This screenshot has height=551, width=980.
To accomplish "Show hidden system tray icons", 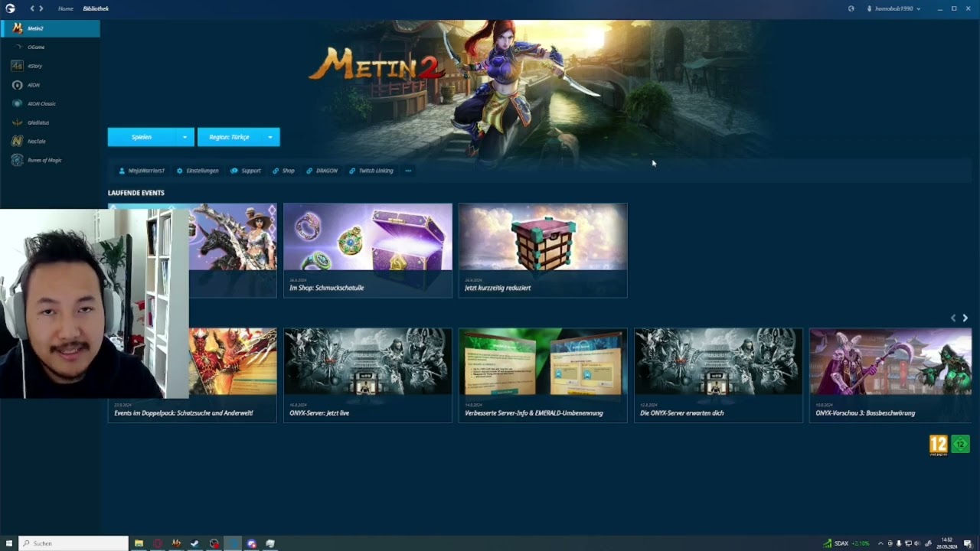I will pyautogui.click(x=880, y=543).
